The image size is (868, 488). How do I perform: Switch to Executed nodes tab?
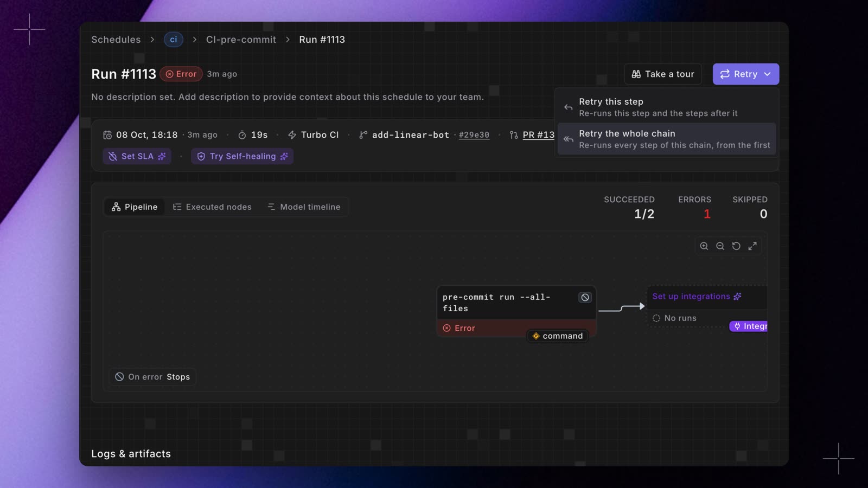[212, 207]
